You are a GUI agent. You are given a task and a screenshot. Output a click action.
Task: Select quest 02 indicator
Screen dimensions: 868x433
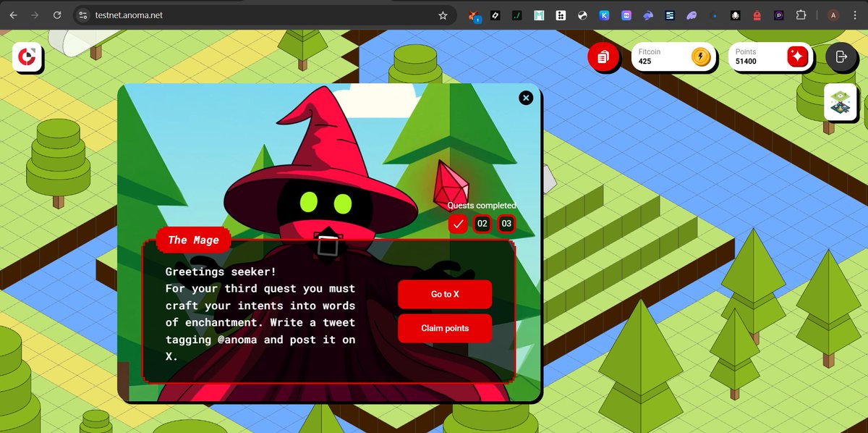pos(482,224)
